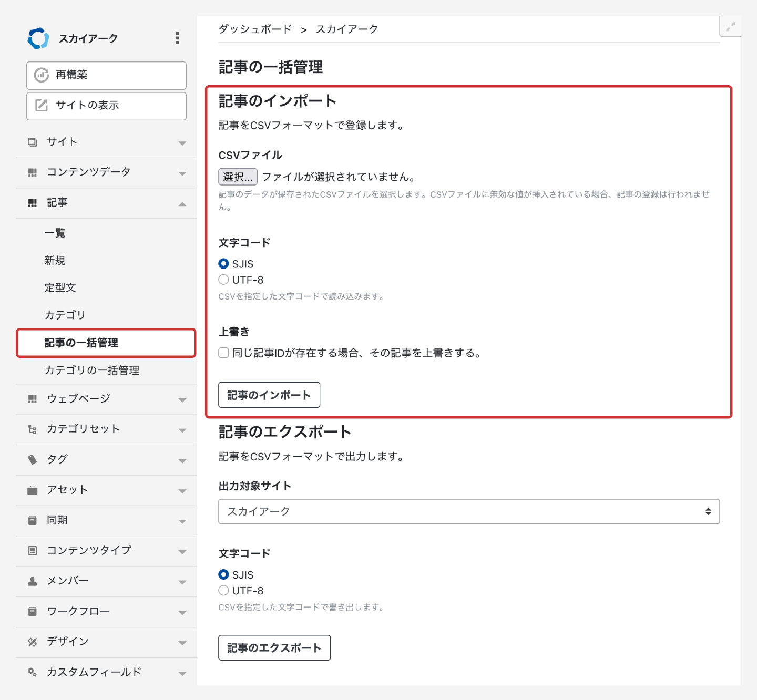Go to 記事 一覧 in sidebar
Screen dimensions: 757x700
coord(55,233)
